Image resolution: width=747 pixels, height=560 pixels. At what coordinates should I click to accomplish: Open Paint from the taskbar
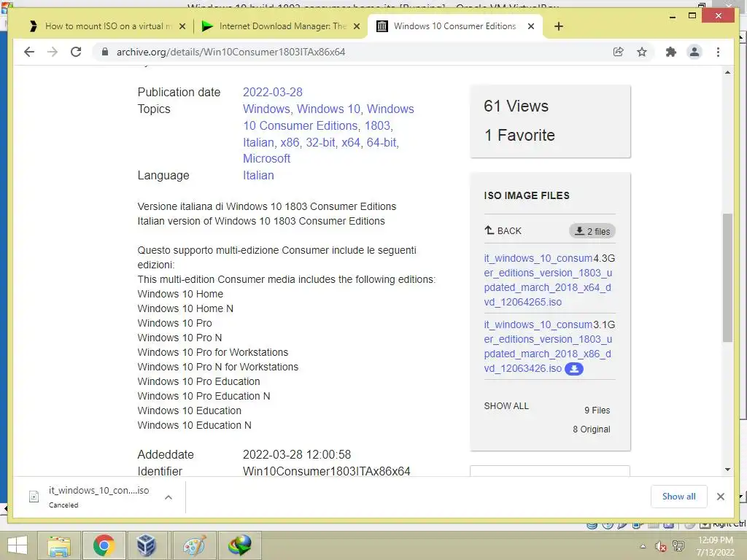tap(194, 545)
